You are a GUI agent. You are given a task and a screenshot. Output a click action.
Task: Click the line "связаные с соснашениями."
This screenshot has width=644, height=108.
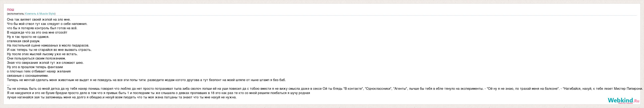28,75
